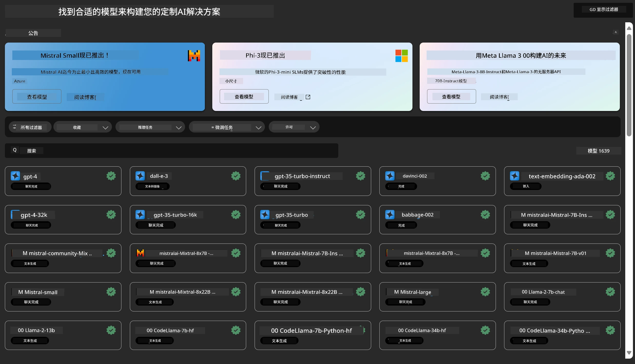This screenshot has height=364, width=635.
Task: Click the verified badge on text-embedding-ada-002 card
Action: [610, 176]
